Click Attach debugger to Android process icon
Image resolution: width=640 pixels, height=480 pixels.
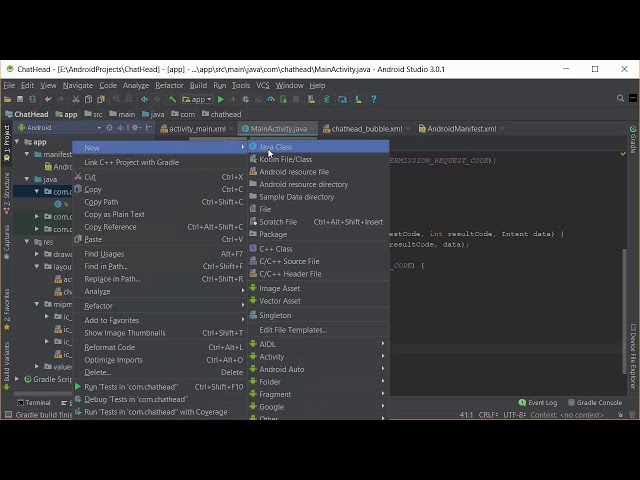(283, 99)
